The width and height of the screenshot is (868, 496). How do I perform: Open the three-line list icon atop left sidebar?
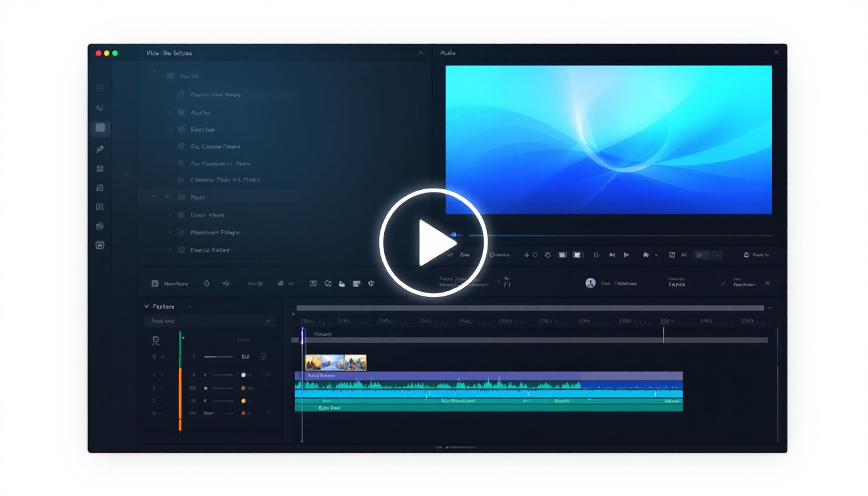click(99, 88)
